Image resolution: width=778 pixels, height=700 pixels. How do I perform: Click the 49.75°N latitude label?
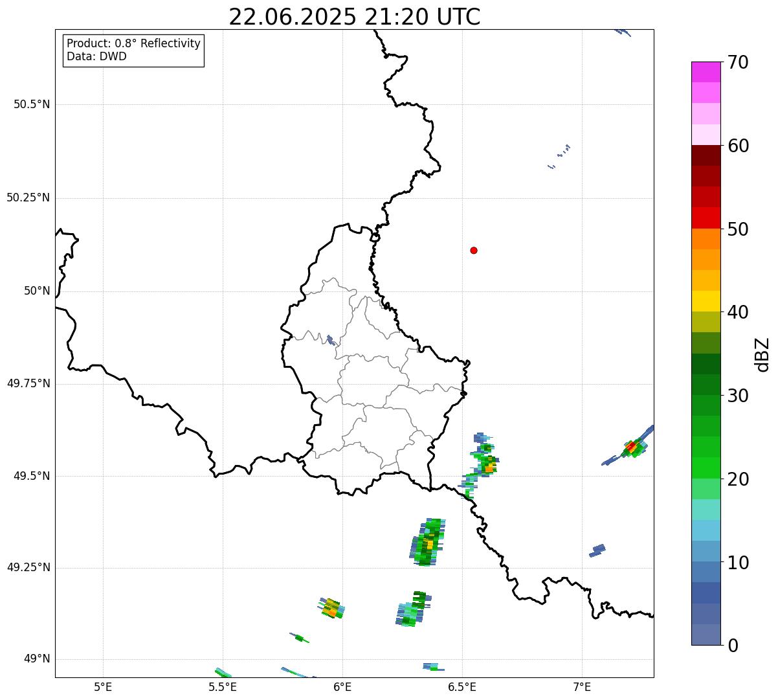pos(28,383)
